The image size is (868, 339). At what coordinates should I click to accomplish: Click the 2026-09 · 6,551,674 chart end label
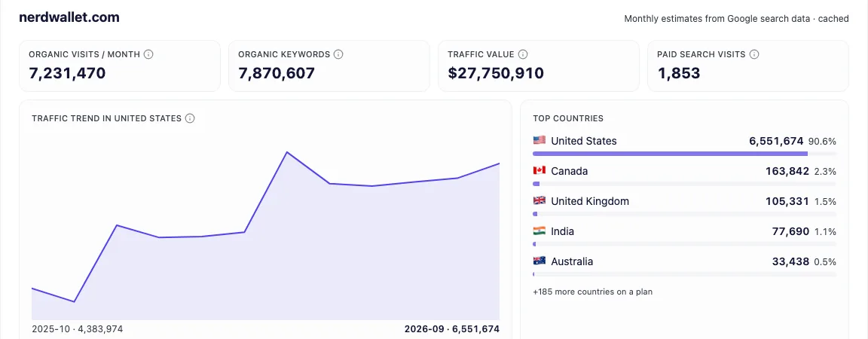(452, 328)
